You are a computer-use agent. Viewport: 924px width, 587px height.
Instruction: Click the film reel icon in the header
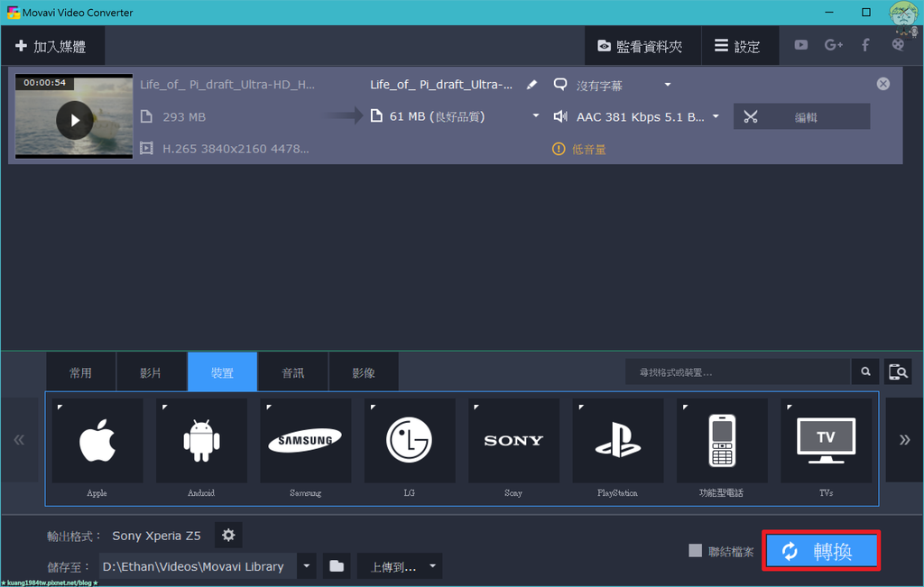898,45
